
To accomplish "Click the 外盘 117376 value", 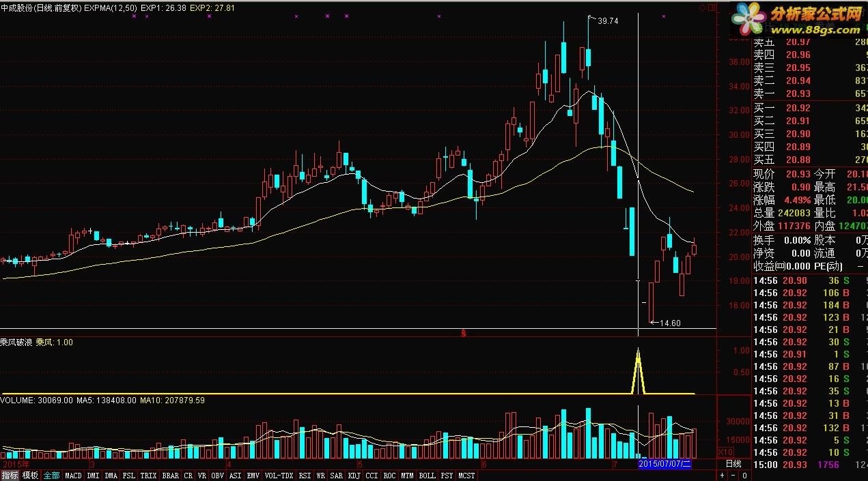I will point(794,225).
